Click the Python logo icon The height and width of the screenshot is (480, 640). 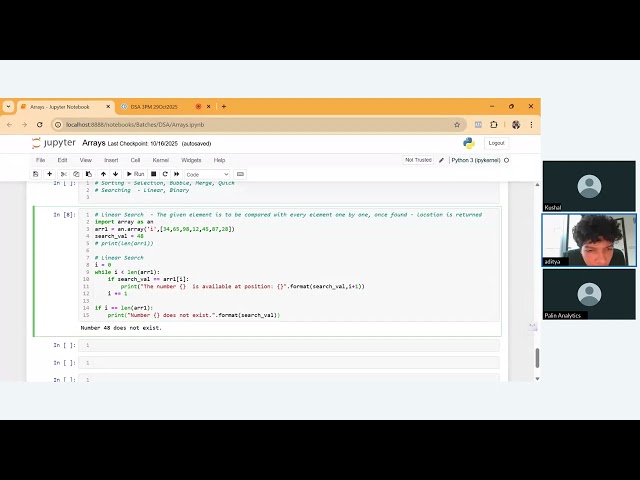tap(469, 143)
